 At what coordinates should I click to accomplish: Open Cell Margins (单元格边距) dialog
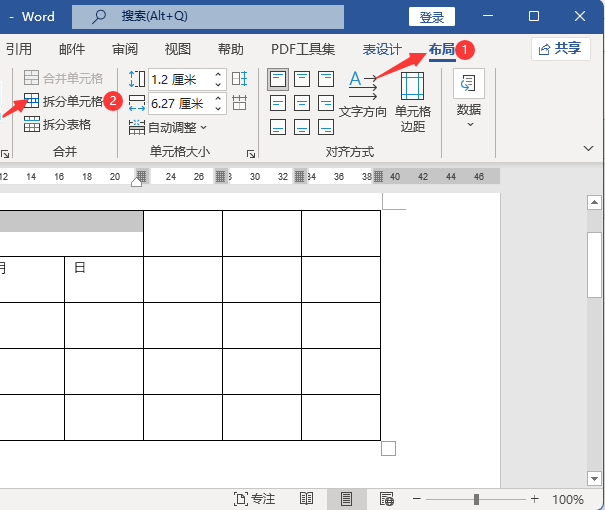click(413, 102)
